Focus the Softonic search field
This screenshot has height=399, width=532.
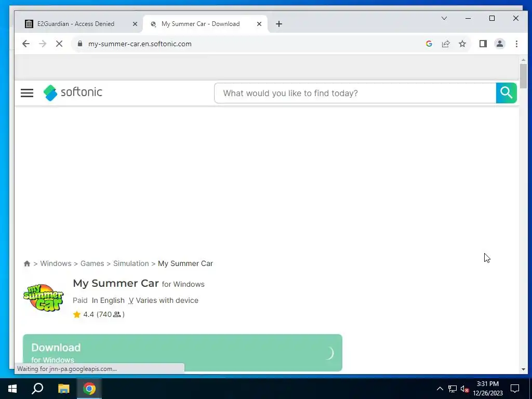point(355,93)
